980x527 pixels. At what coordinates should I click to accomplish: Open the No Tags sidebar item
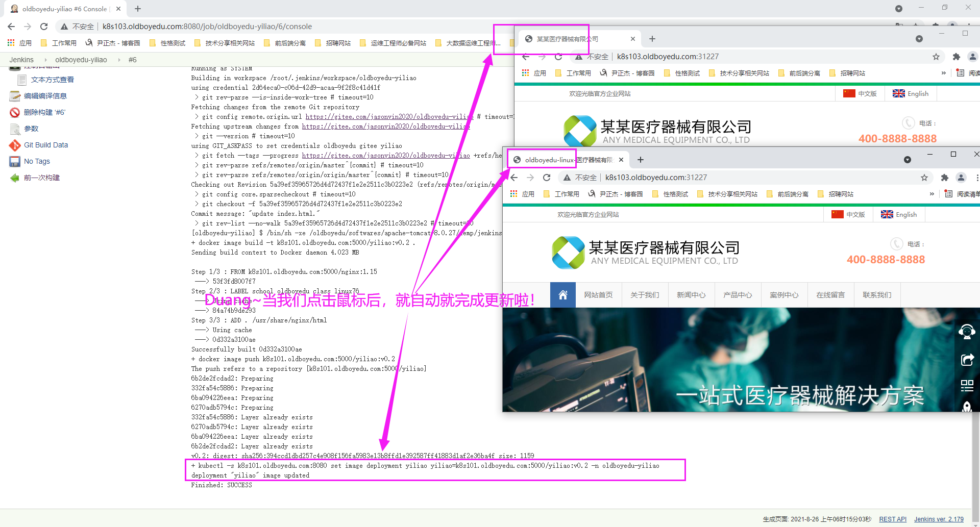37,162
